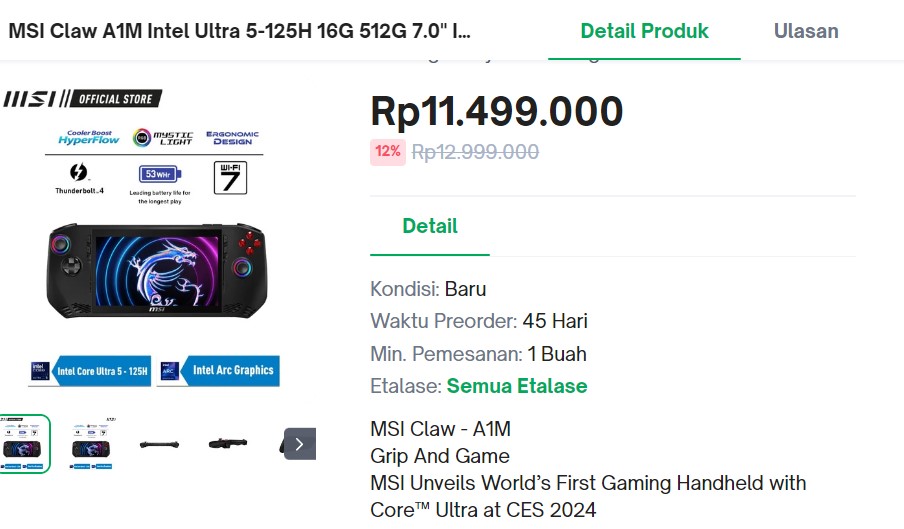Switch to the Ulasan tab

[806, 30]
